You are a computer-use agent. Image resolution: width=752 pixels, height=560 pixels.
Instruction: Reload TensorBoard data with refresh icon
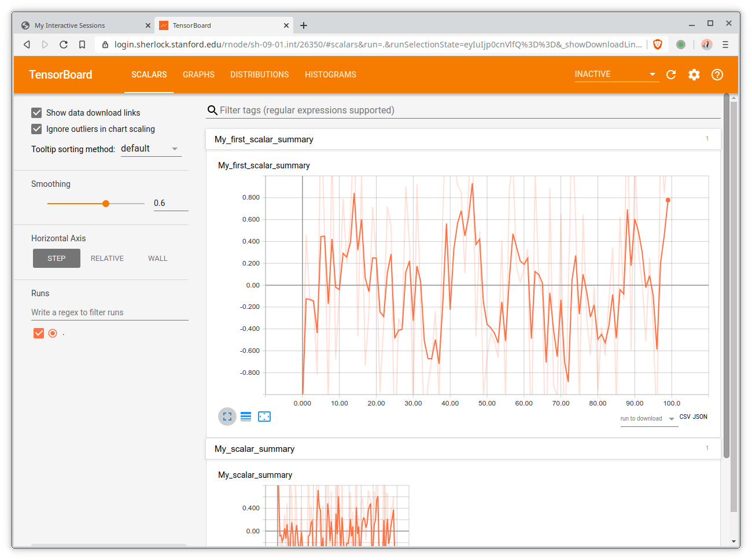click(671, 75)
